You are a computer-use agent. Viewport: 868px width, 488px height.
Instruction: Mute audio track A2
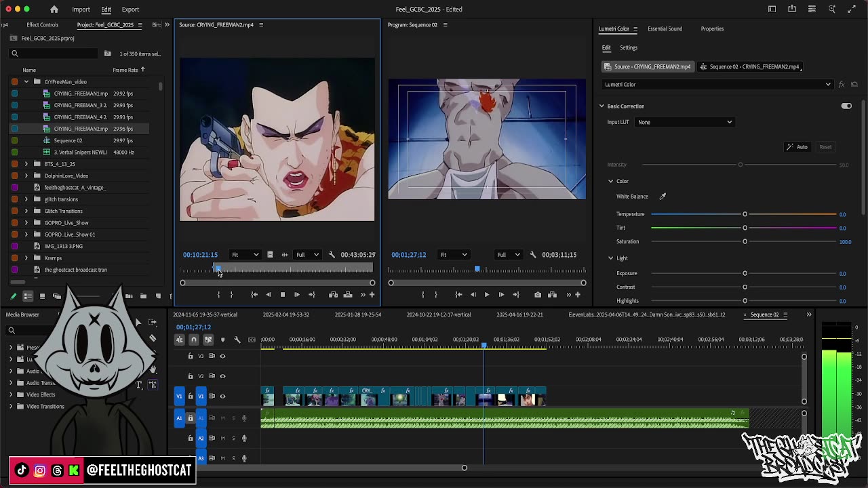[222, 439]
